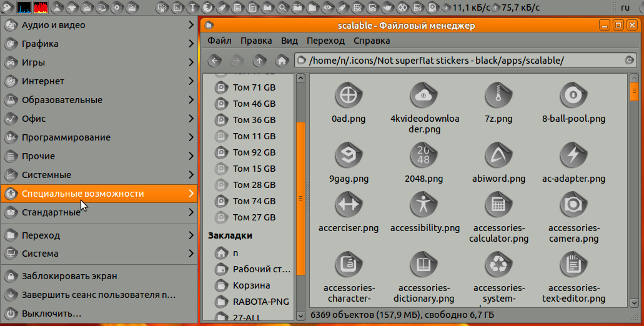Launch VLC from the top panel cone icon
This screenshot has height=326, width=644.
pos(57,7)
